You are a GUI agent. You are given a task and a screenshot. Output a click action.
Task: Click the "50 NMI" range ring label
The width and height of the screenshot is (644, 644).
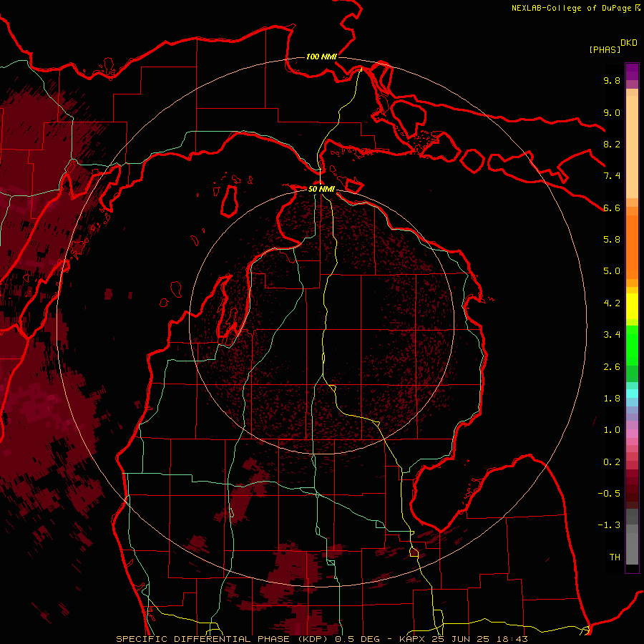[x=321, y=190]
